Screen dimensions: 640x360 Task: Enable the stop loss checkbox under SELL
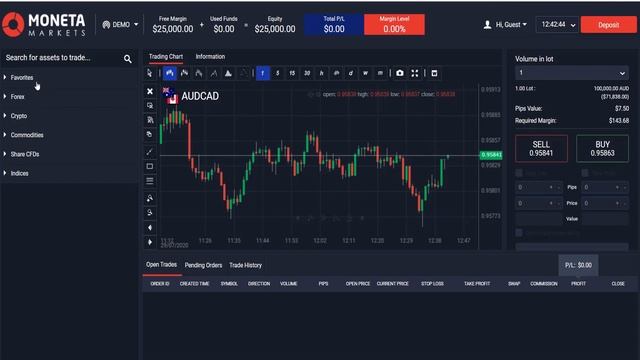pos(519,173)
